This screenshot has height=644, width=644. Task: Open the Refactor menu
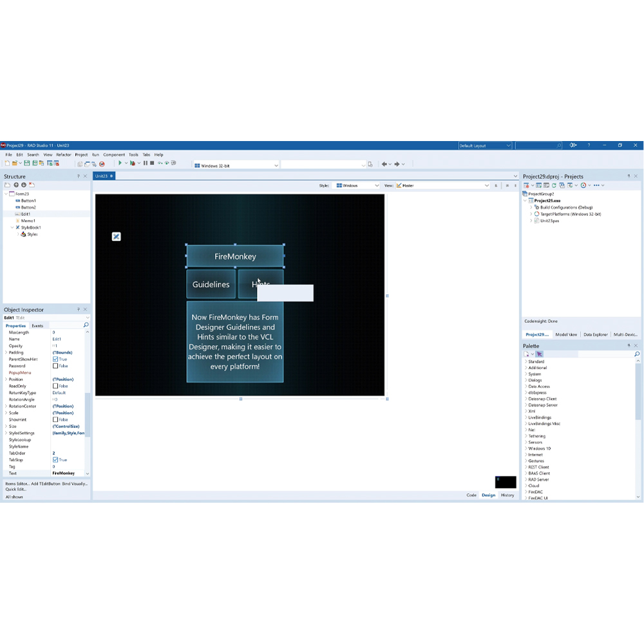point(64,155)
